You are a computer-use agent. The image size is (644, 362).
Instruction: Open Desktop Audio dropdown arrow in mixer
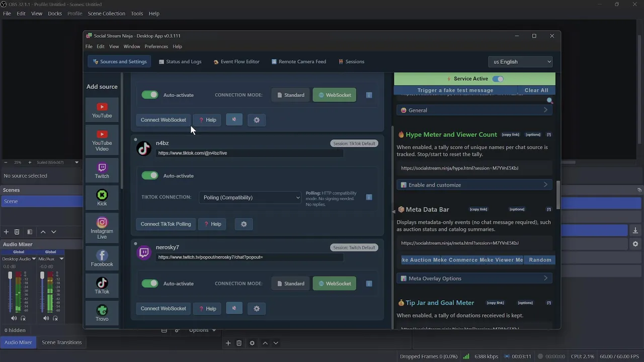point(33,259)
